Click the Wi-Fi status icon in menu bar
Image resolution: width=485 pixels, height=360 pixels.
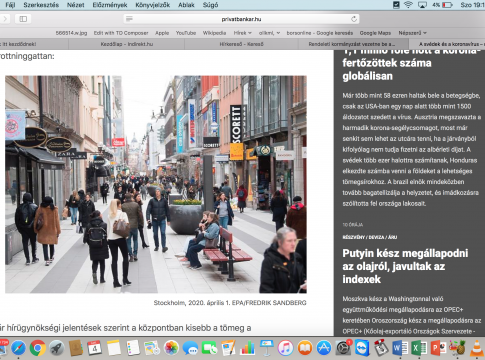coord(408,5)
